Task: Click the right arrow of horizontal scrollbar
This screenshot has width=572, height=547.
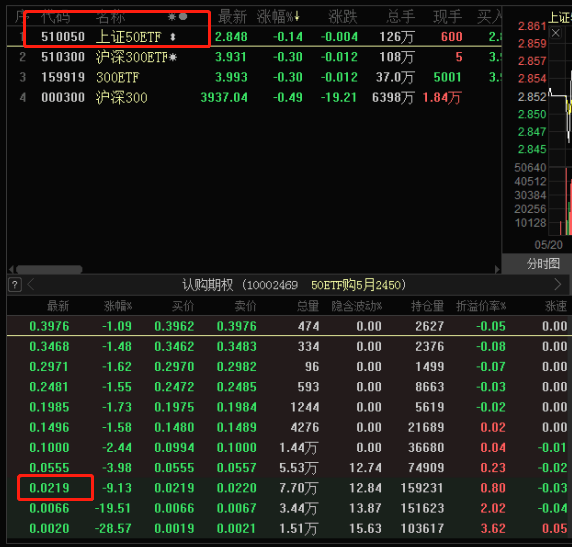Action: pyautogui.click(x=497, y=270)
